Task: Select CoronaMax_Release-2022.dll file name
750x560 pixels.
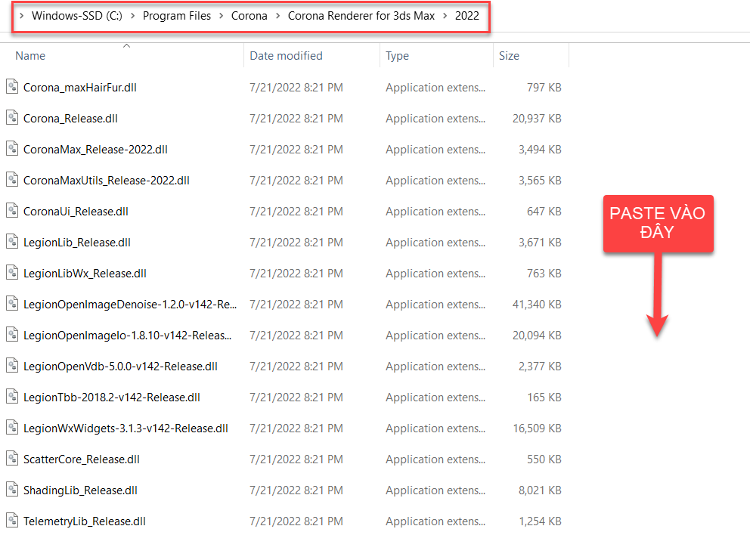Action: tap(95, 149)
